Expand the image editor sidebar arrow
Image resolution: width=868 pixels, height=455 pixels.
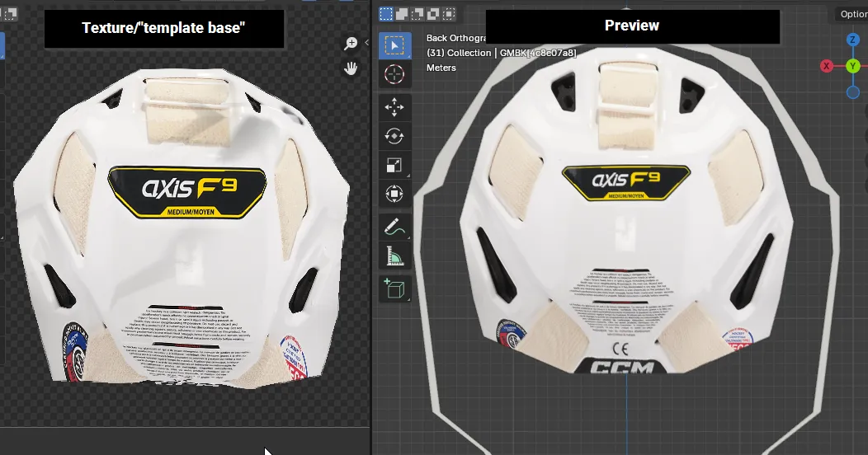(x=366, y=42)
